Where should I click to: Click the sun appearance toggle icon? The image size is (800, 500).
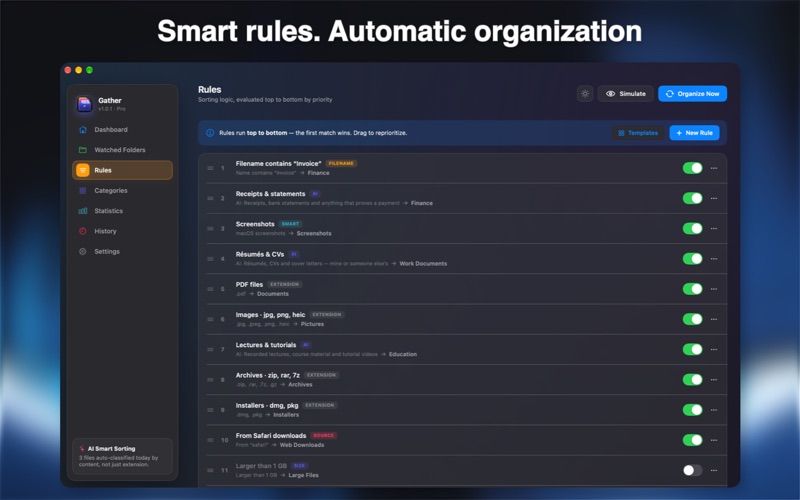[x=585, y=94]
